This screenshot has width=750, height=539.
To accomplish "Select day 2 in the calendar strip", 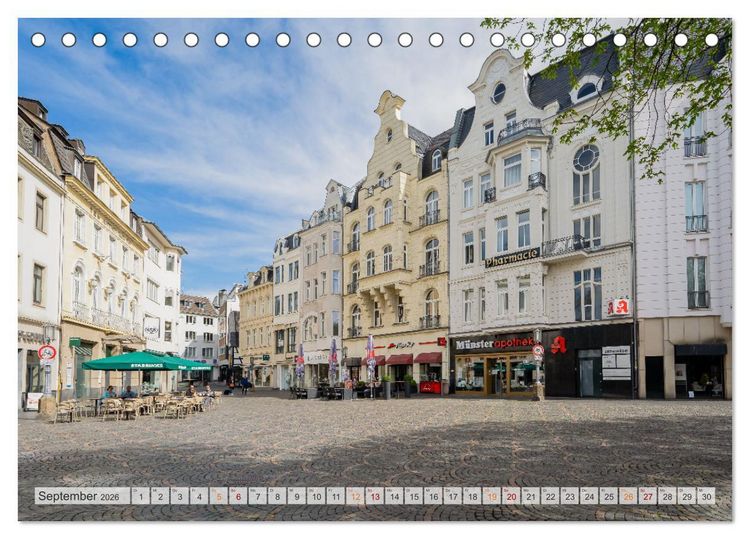I will tap(160, 496).
